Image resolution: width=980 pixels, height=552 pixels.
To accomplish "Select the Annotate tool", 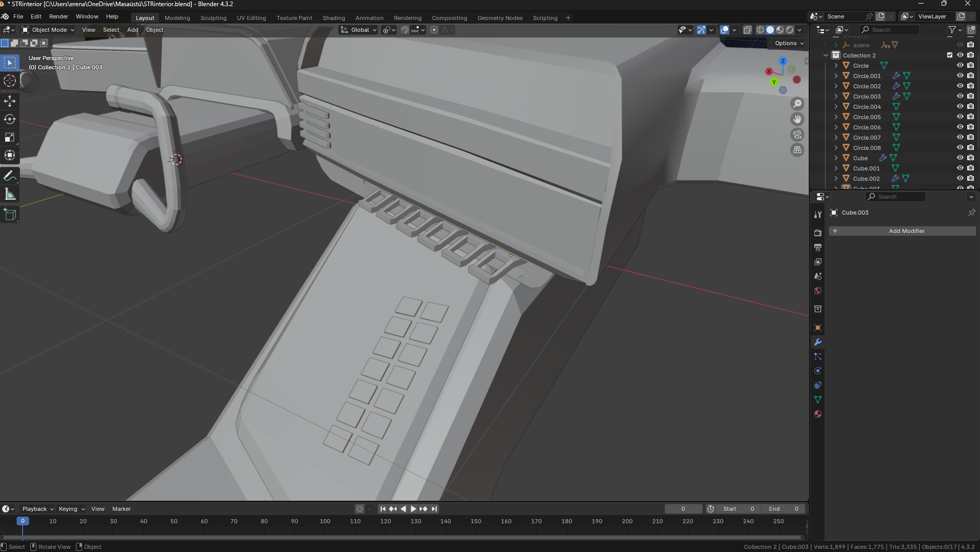I will (x=10, y=176).
